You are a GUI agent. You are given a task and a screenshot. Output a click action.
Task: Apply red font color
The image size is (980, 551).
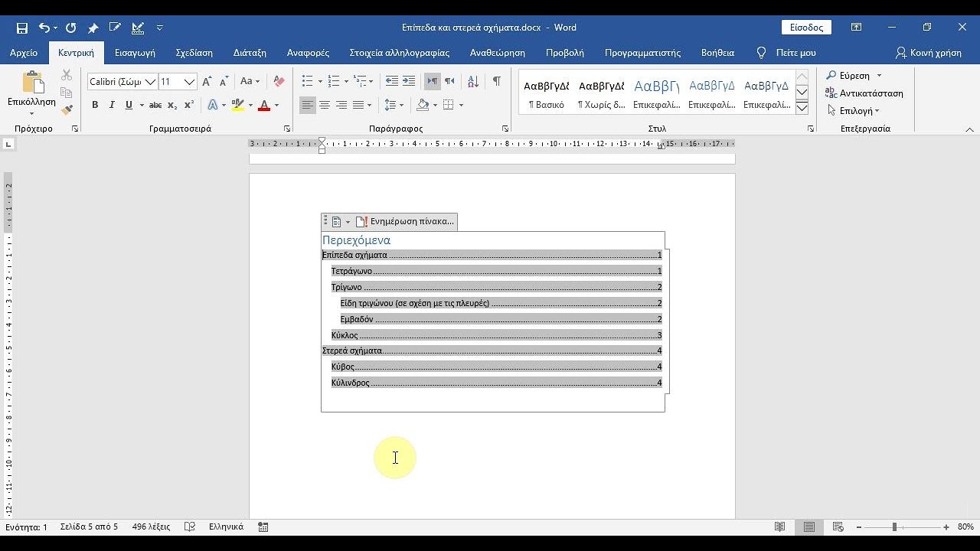click(264, 105)
